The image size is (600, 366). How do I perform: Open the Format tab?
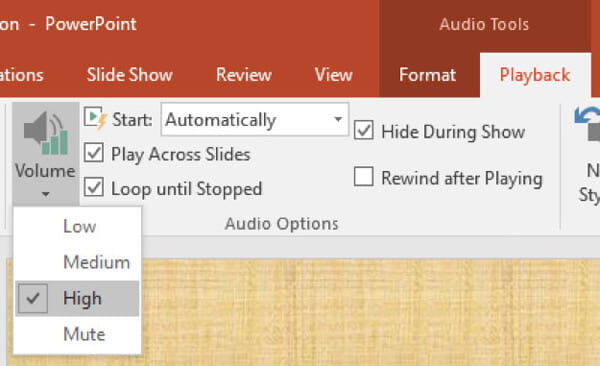coord(427,75)
